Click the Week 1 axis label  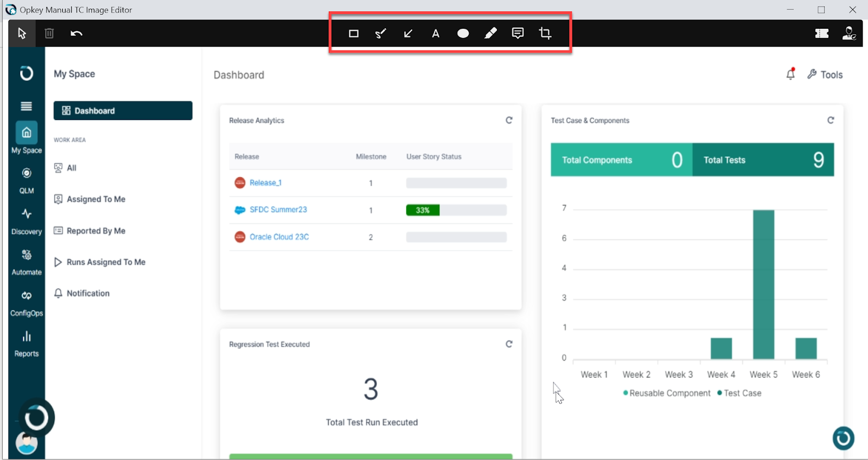click(x=594, y=375)
